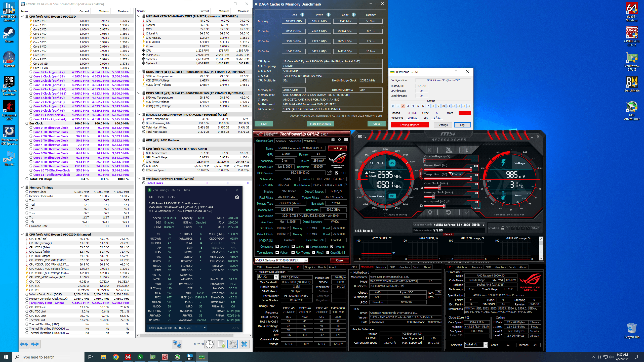Click HWiNFO reset clock icon
644x362 pixels.
pos(209,344)
